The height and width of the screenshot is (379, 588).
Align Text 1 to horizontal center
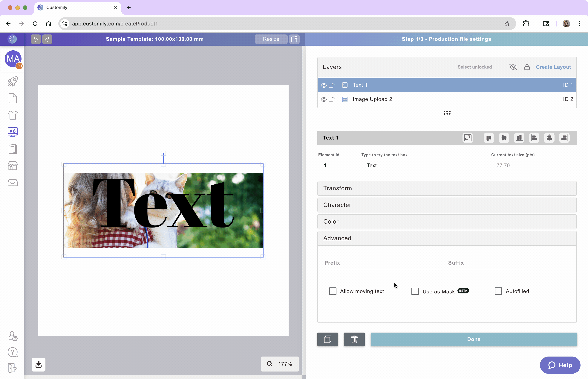(x=549, y=138)
